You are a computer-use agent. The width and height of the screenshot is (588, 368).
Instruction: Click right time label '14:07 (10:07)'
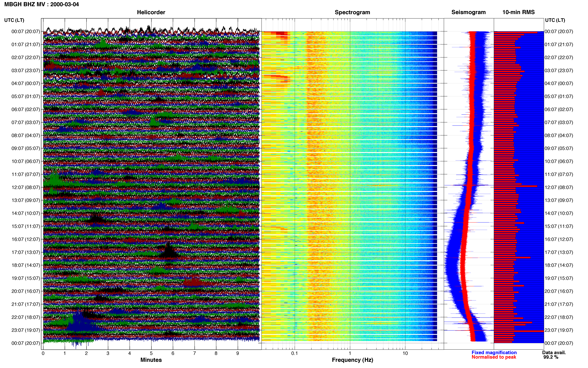click(x=559, y=213)
